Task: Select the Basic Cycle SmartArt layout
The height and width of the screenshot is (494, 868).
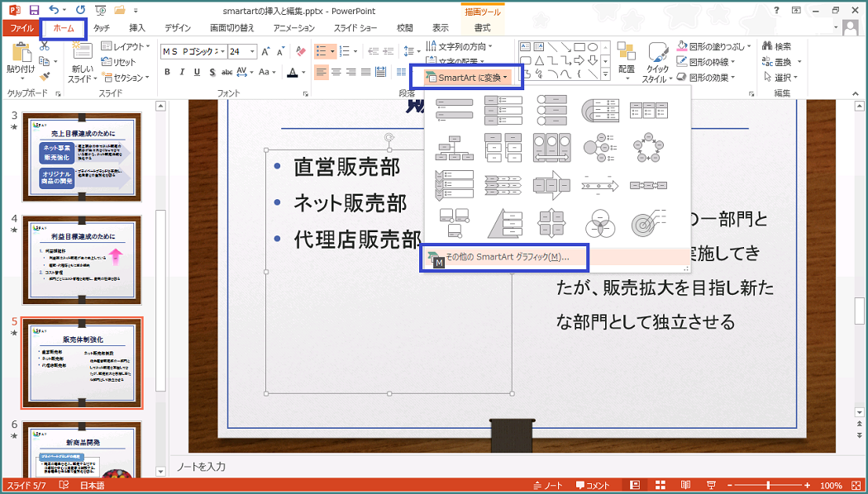Action: (649, 147)
